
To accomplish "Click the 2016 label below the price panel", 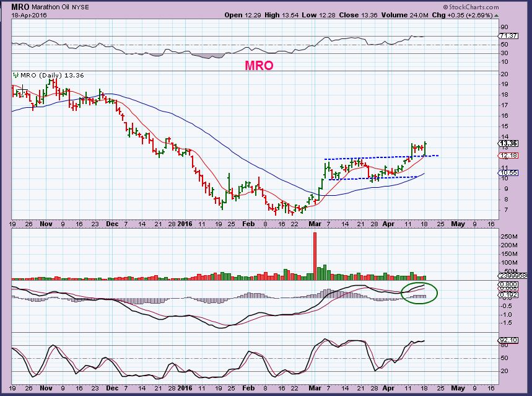I will click(185, 224).
